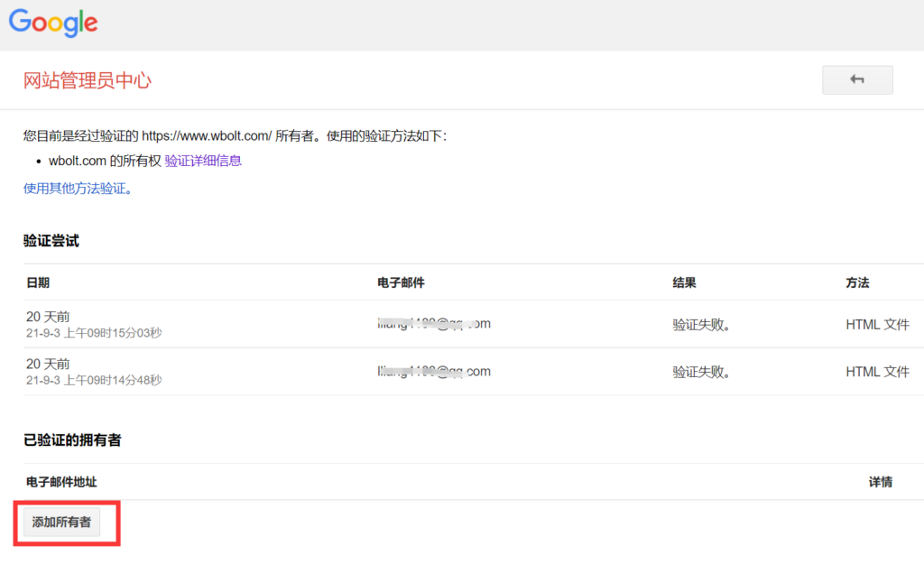The width and height of the screenshot is (924, 564).
Task: Click the Google logo
Action: [x=53, y=23]
